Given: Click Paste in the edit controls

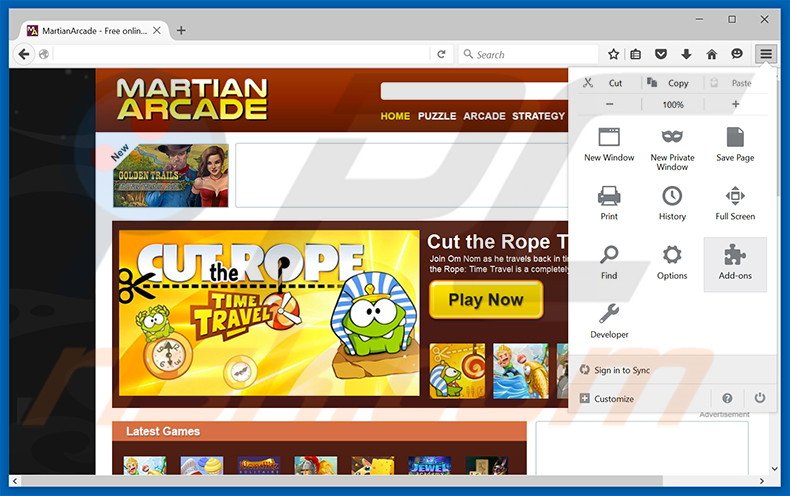Looking at the screenshot, I should 736,83.
